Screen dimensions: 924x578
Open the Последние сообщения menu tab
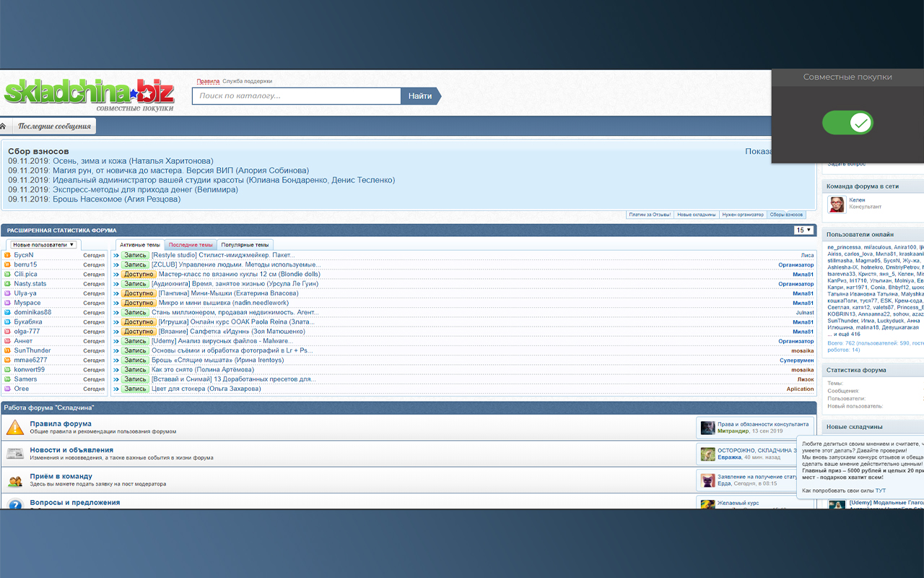tap(55, 126)
